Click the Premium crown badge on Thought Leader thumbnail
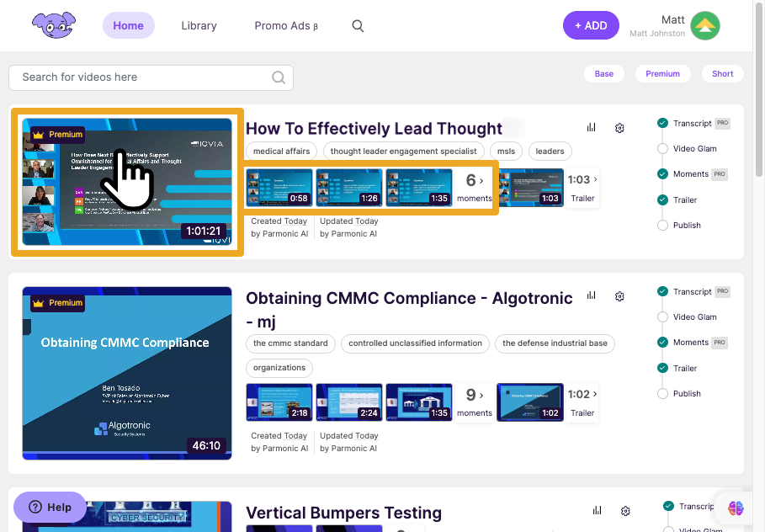 click(x=57, y=135)
